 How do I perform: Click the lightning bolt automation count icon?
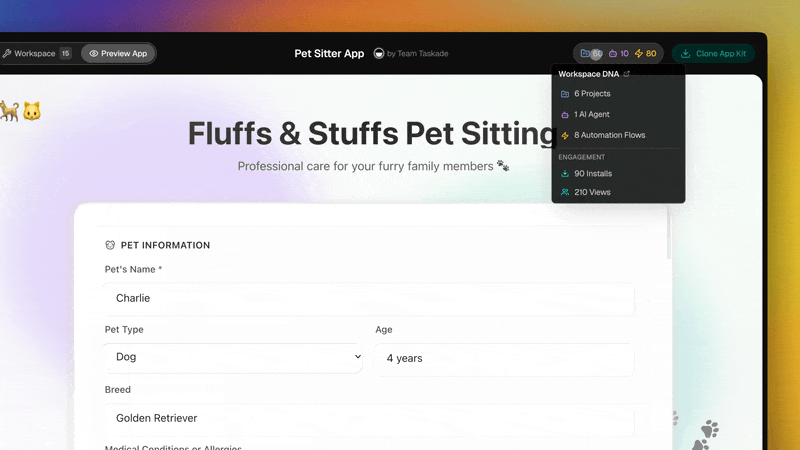[x=639, y=53]
